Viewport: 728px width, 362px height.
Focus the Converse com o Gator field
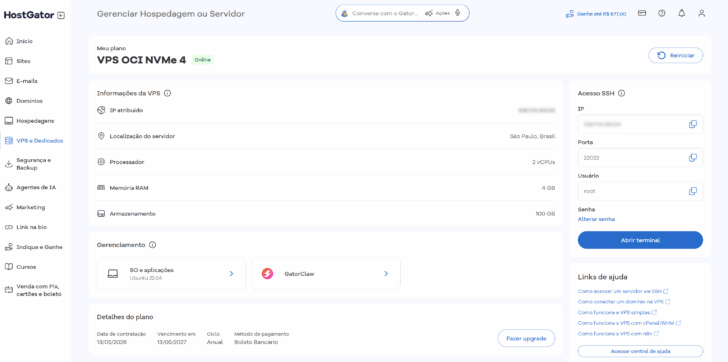point(385,13)
